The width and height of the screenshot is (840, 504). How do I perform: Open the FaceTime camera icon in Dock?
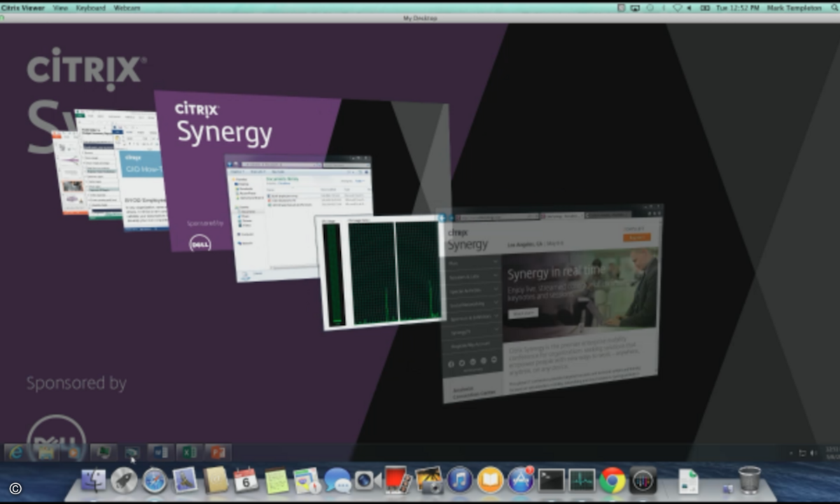(367, 480)
